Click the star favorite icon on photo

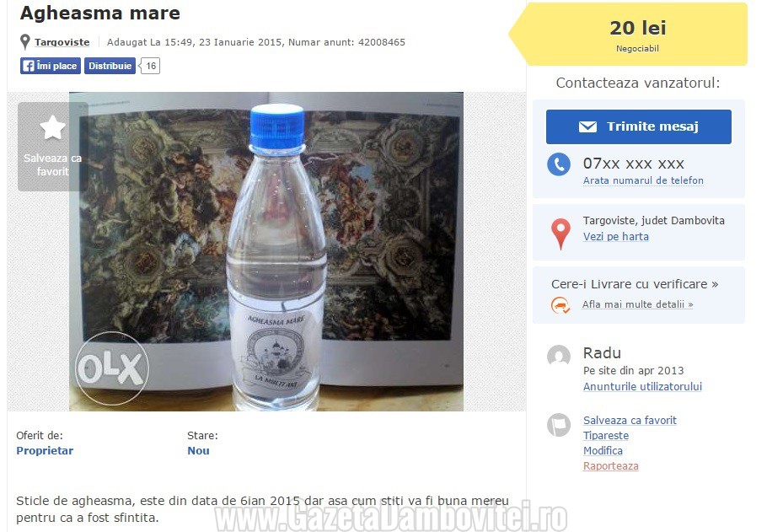click(52, 127)
